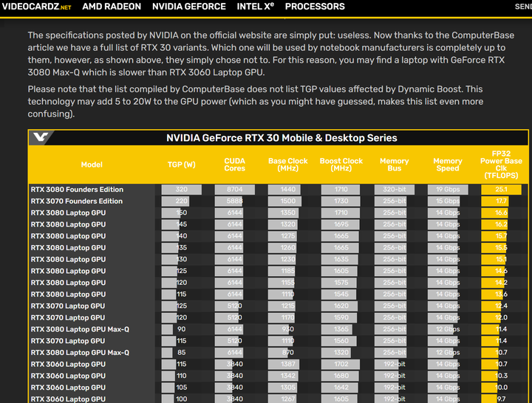Click the 870 base clock cell
This screenshot has height=403, width=532.
pos(287,353)
